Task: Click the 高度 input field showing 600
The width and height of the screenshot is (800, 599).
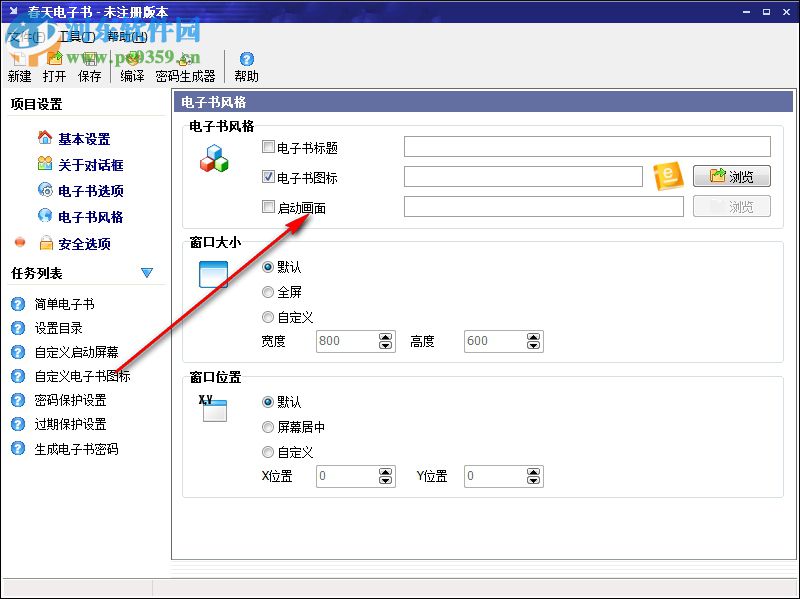Action: point(495,341)
